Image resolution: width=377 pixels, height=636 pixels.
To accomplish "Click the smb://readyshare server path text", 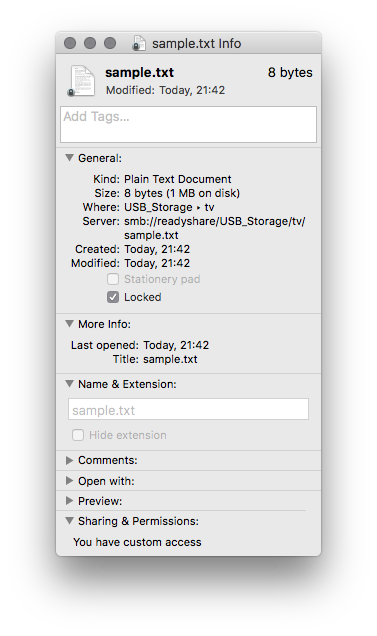I will pos(215,228).
